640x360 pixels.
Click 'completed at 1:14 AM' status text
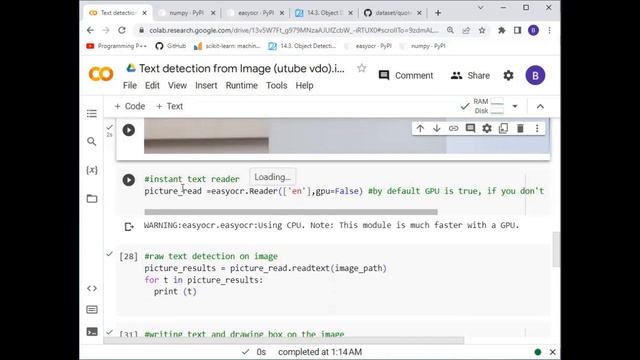click(x=320, y=352)
